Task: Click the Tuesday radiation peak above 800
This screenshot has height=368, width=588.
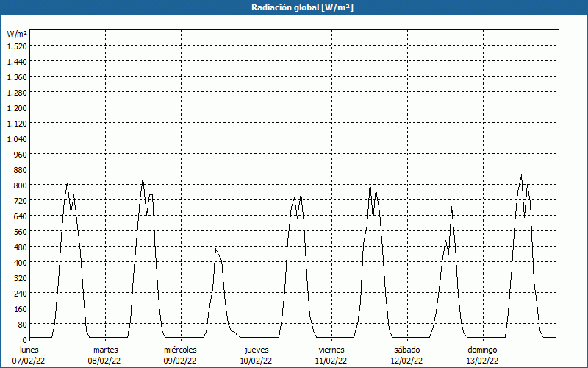Action: (143, 178)
